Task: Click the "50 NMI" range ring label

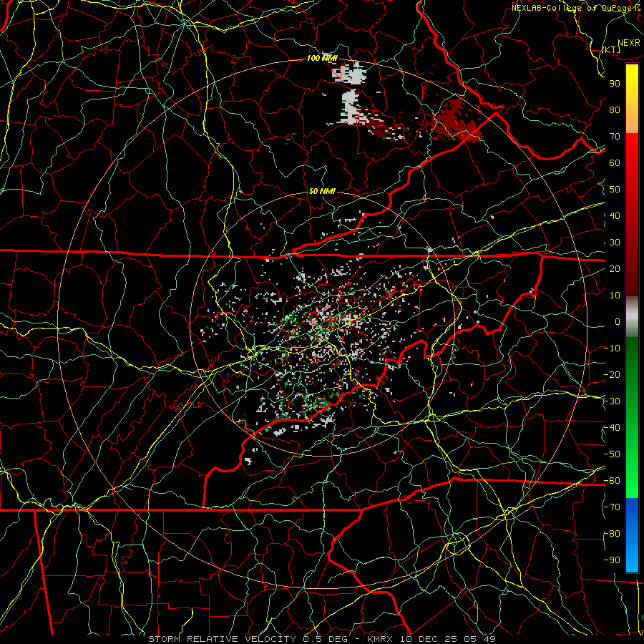Action: [x=322, y=191]
